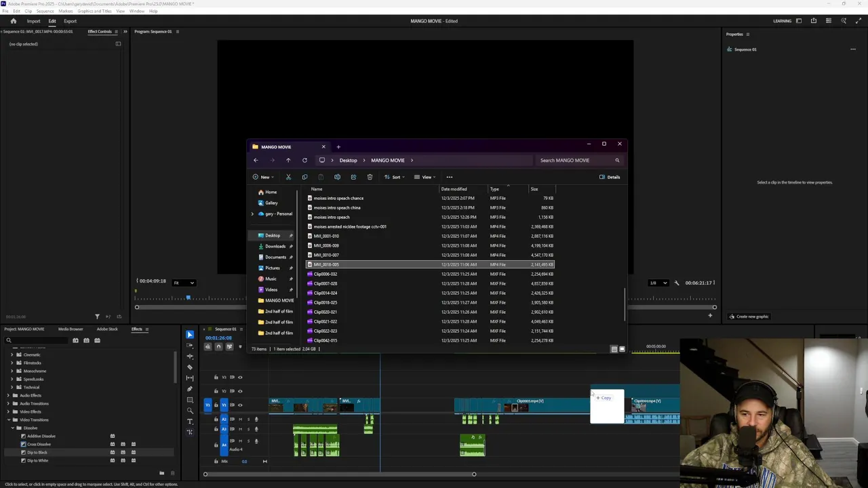The height and width of the screenshot is (488, 868).
Task: Toggle lock on audio track A4
Action: tap(216, 445)
